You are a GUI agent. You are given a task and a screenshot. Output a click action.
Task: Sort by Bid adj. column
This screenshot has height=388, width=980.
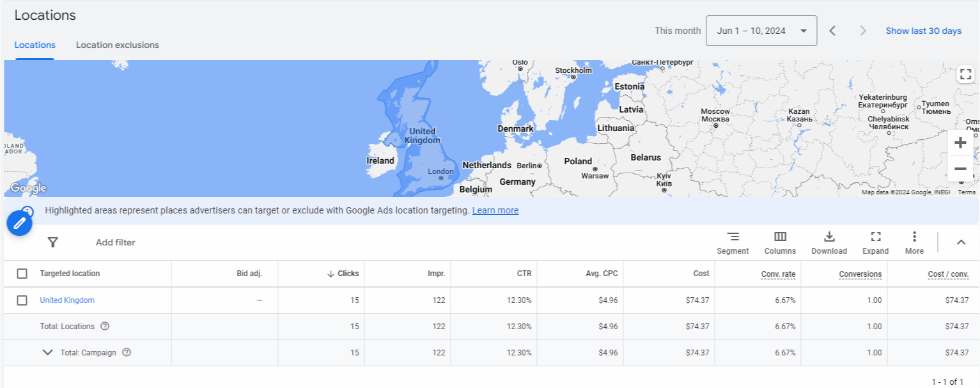point(249,274)
